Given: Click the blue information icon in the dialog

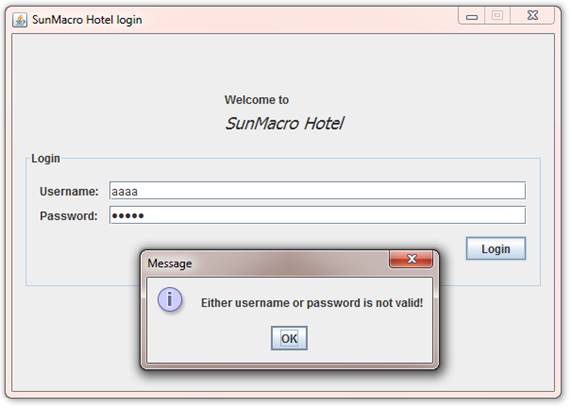Looking at the screenshot, I should point(170,300).
